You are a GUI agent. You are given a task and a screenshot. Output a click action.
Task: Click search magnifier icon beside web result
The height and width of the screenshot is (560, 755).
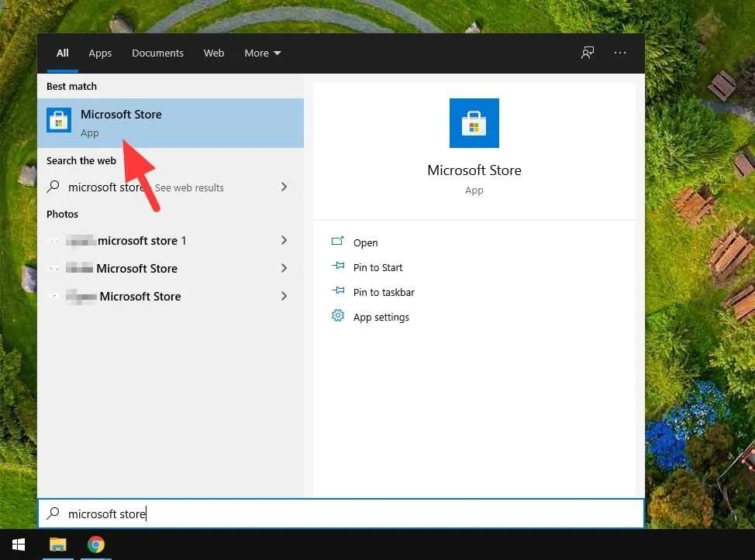tap(53, 187)
